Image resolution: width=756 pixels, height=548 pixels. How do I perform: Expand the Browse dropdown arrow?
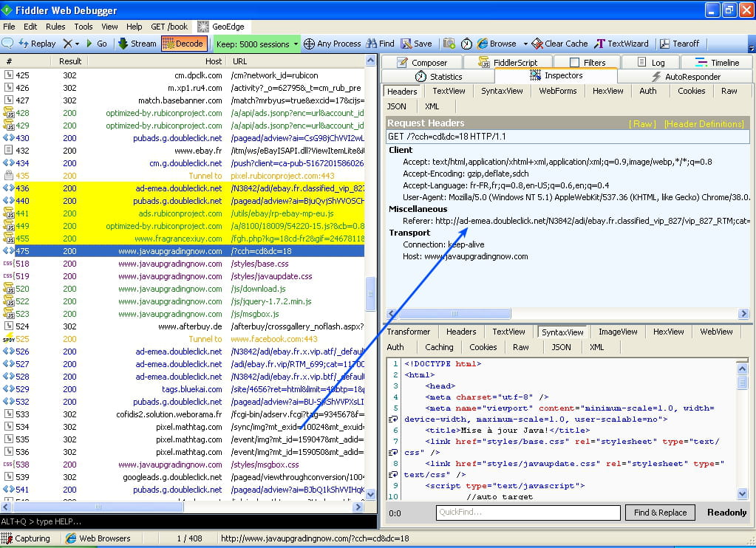pyautogui.click(x=525, y=44)
